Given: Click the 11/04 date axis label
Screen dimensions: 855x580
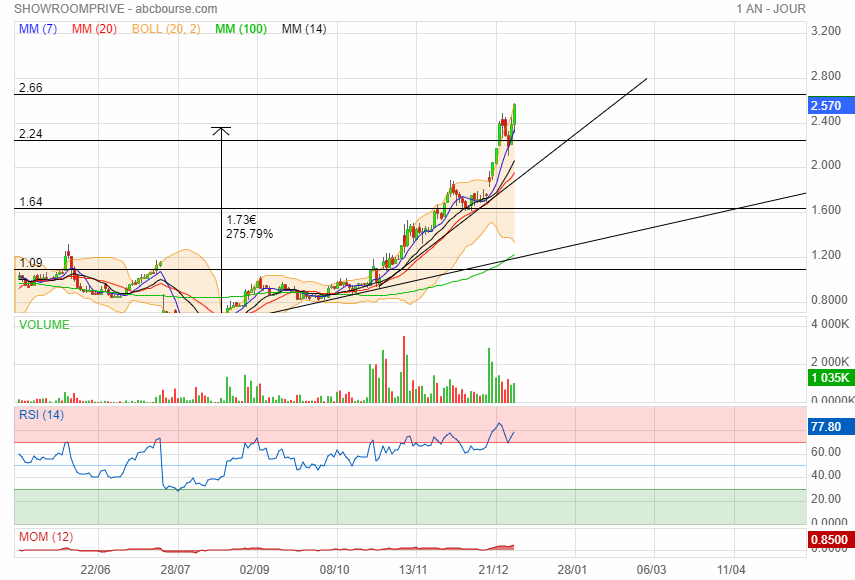Looking at the screenshot, I should (x=731, y=570).
